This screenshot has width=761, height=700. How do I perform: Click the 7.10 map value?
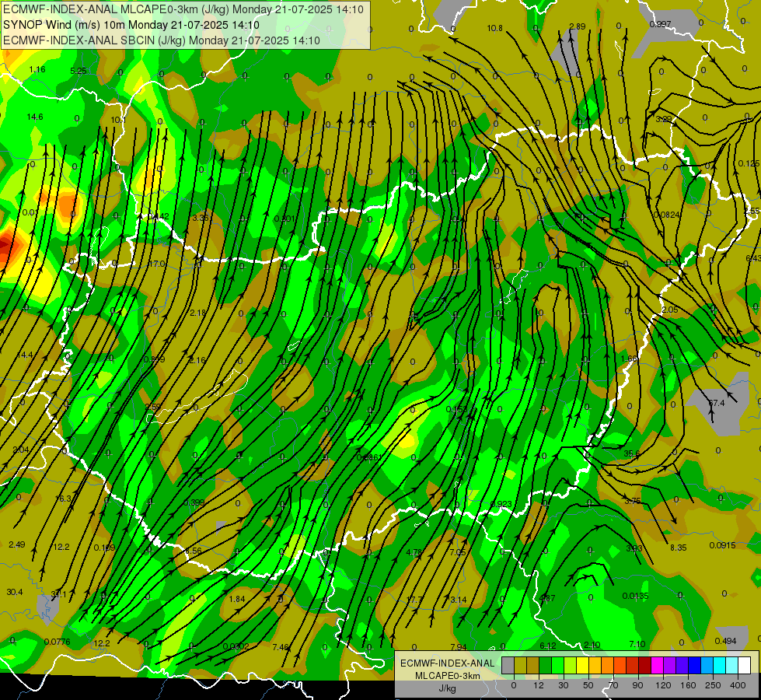coord(637,645)
